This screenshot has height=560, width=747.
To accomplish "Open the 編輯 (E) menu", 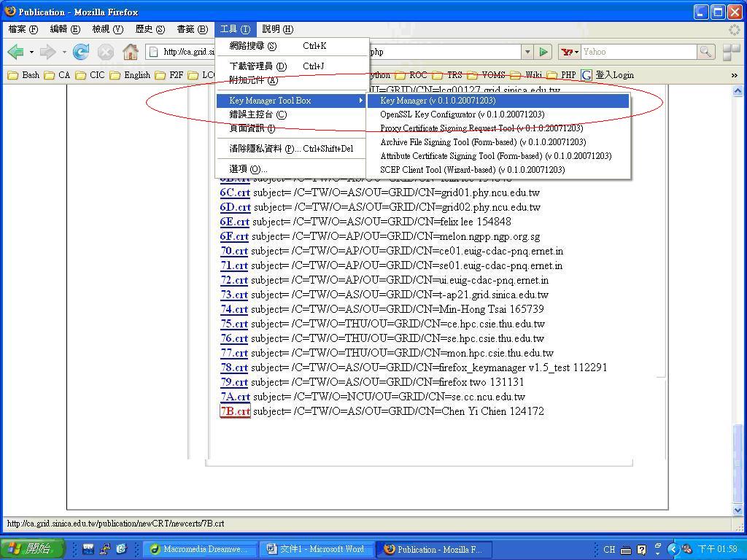I will [65, 29].
